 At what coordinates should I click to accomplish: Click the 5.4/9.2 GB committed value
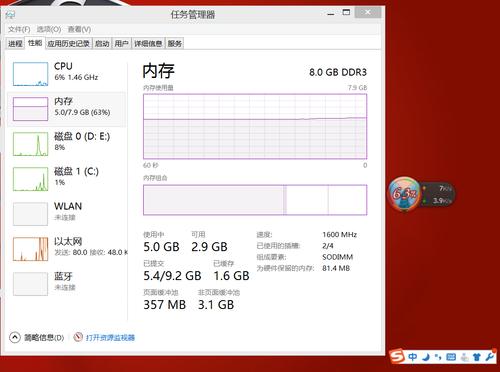[172, 276]
